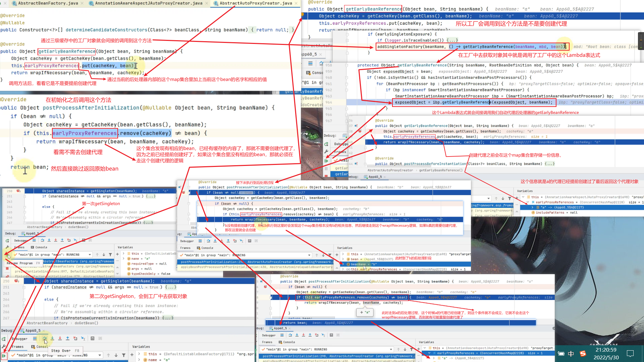Click New Watch plus icon beside middle Variables list
The image size is (644, 362).
pyautogui.click(x=337, y=255)
